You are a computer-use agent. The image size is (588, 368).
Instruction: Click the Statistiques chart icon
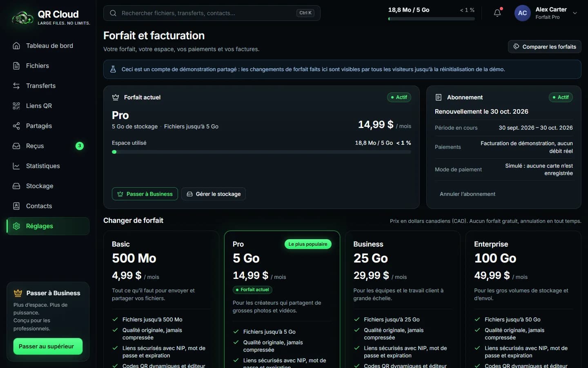pos(16,166)
